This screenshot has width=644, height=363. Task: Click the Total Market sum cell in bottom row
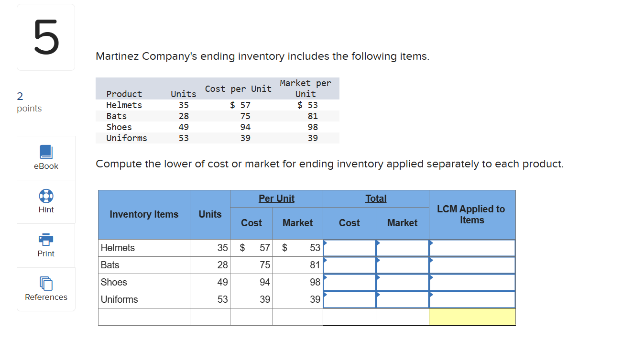403,317
